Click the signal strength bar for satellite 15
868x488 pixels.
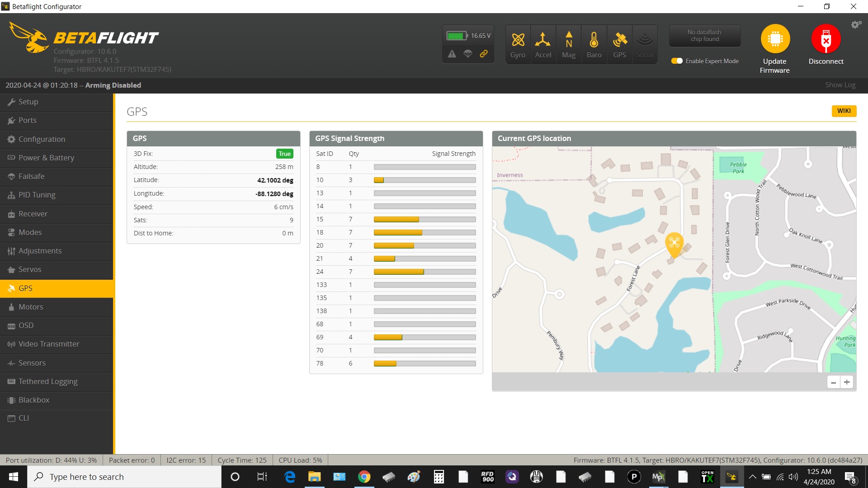(425, 220)
